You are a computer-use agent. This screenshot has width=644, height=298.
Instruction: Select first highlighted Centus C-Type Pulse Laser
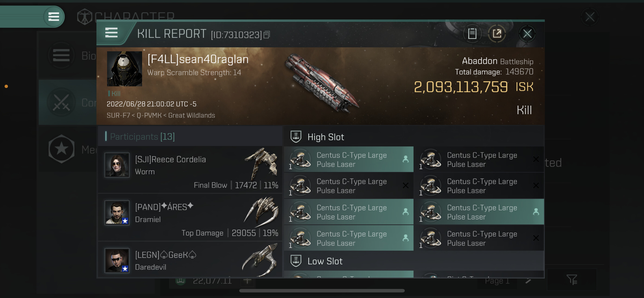pos(348,159)
